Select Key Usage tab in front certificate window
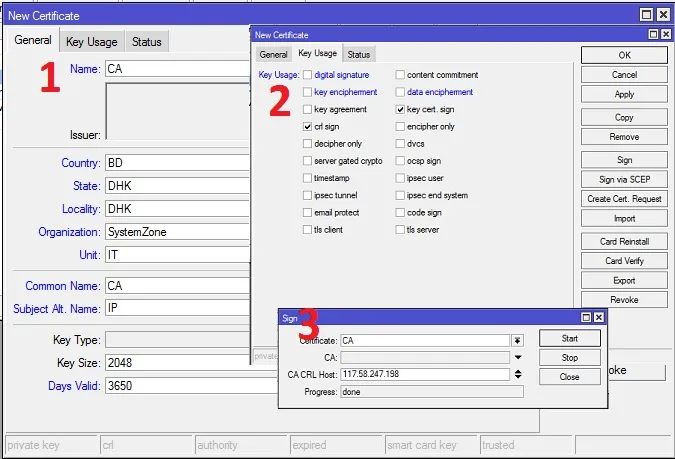675x459 pixels. pos(318,53)
